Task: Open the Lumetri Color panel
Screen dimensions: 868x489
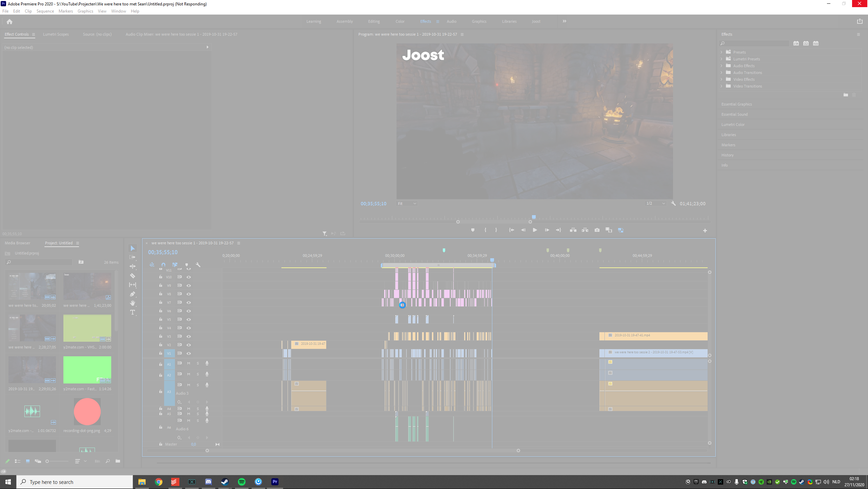Action: pos(733,125)
